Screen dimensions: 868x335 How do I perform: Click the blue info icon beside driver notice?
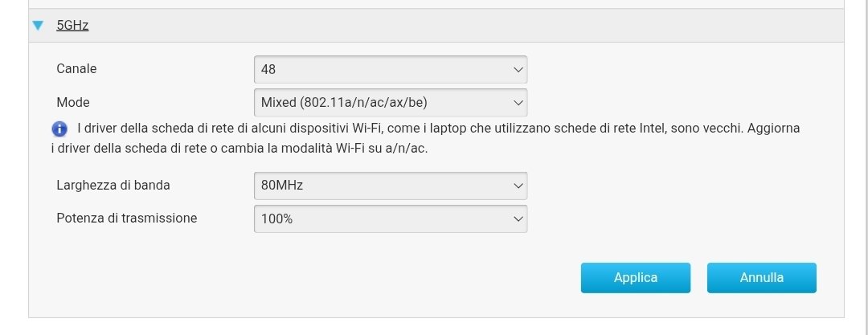point(59,129)
